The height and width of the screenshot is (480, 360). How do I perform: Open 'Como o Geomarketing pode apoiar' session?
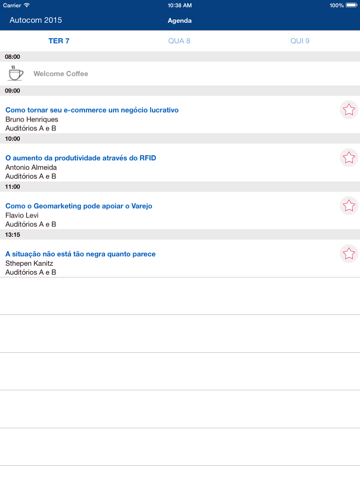coord(79,206)
